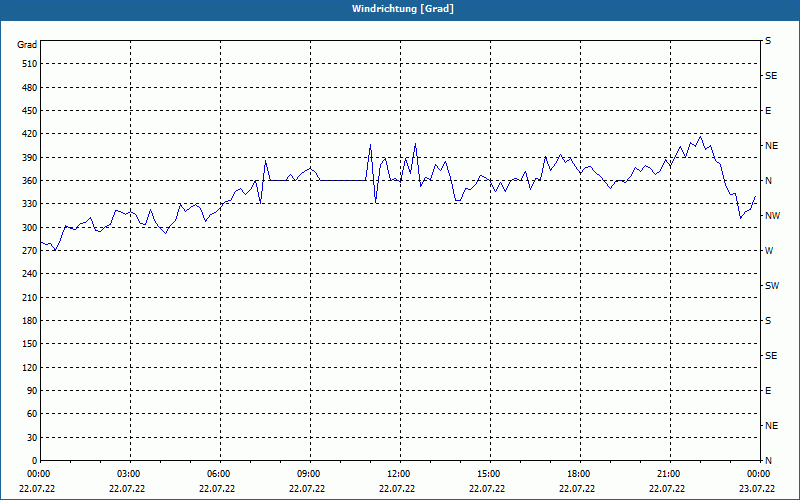Select the "0" degree axis origin label
The height and width of the screenshot is (500, 800).
coord(35,461)
